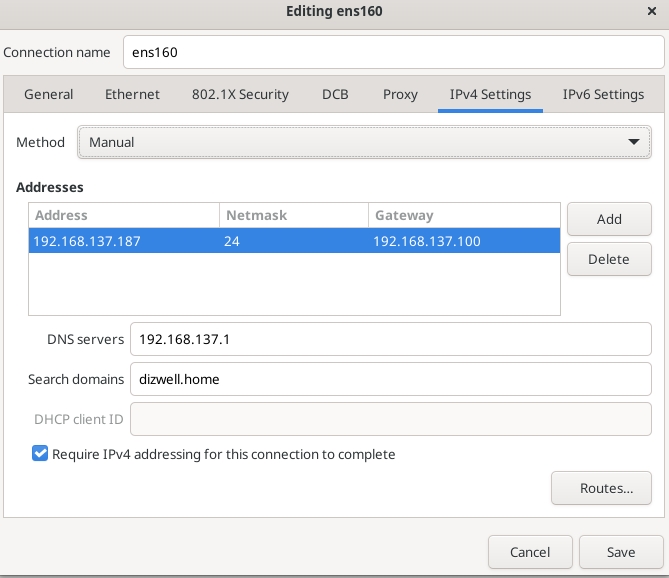Close the Editing ens160 dialog
669x578 pixels.
pyautogui.click(x=652, y=11)
